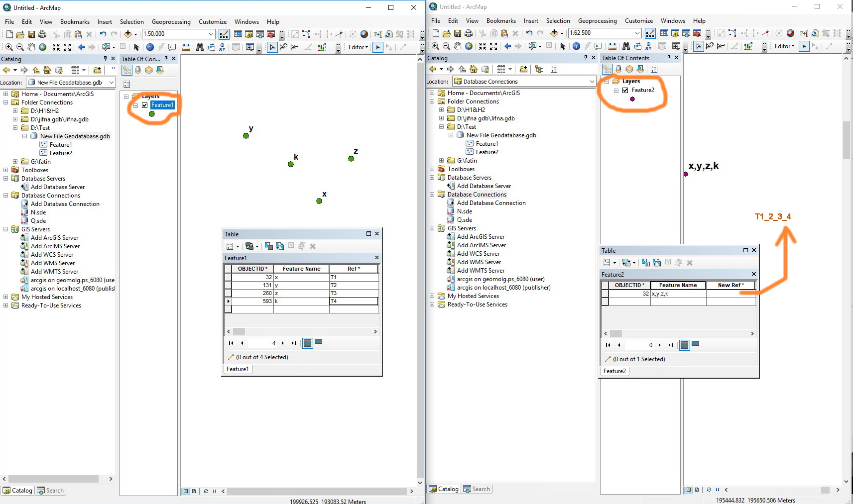Toggle Show selected records in Feature2 table
Image resolution: width=853 pixels, height=504 pixels.
[x=696, y=344]
